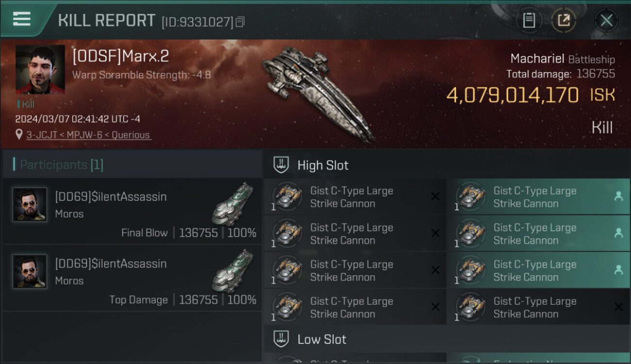
Task: Click the Moros ship icon in Top Damage row
Action: [x=232, y=270]
